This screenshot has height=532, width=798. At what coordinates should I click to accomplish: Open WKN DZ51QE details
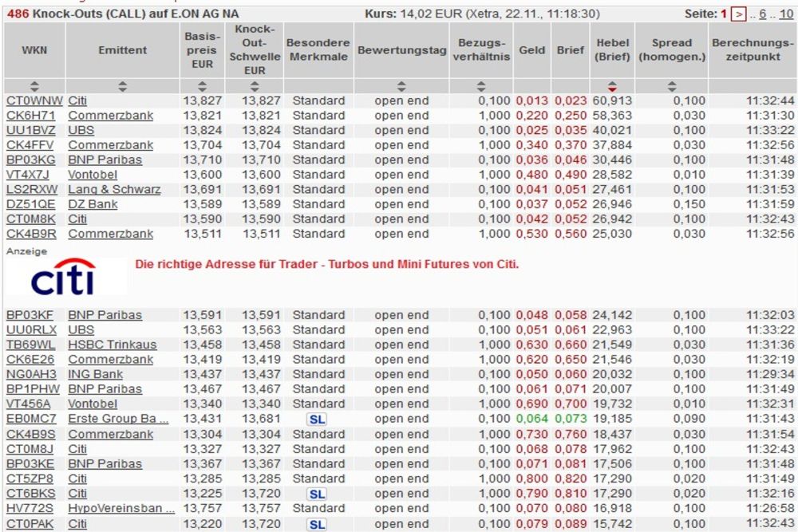30,204
